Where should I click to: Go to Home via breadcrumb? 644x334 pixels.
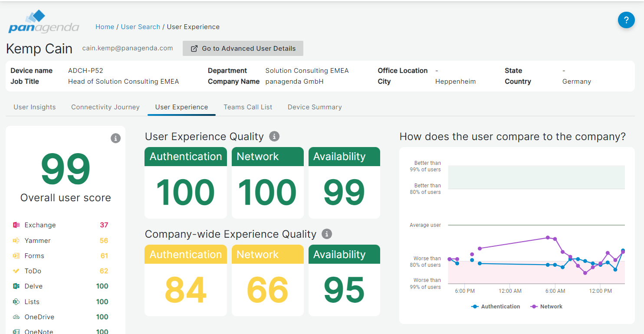click(x=105, y=27)
